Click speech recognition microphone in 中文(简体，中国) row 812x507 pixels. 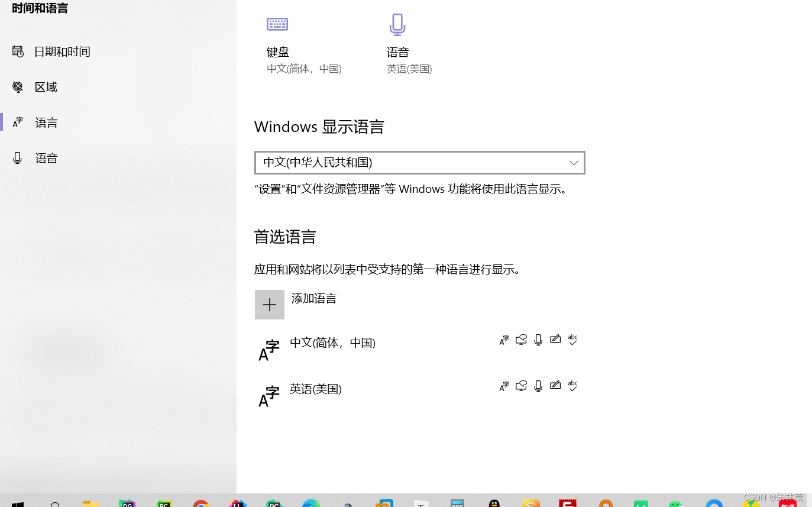(x=538, y=340)
